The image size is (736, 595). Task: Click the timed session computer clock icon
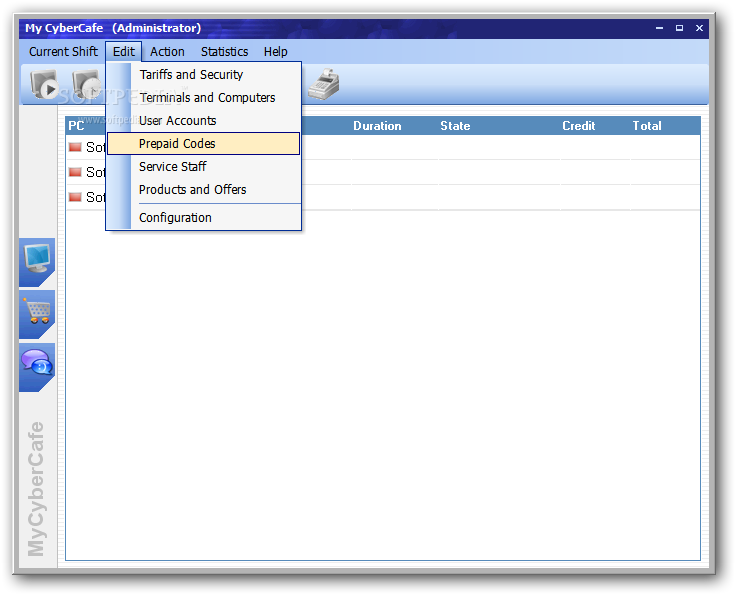[x=86, y=84]
